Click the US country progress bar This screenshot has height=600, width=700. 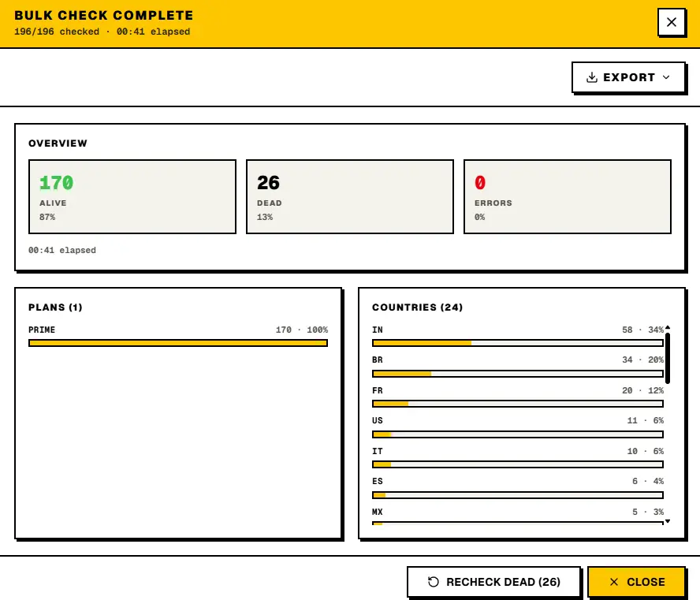[518, 434]
